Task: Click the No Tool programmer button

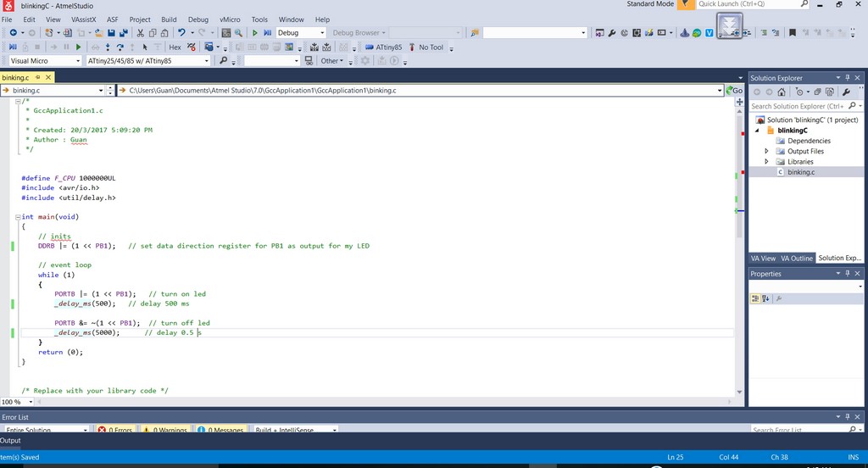Action: click(426, 47)
